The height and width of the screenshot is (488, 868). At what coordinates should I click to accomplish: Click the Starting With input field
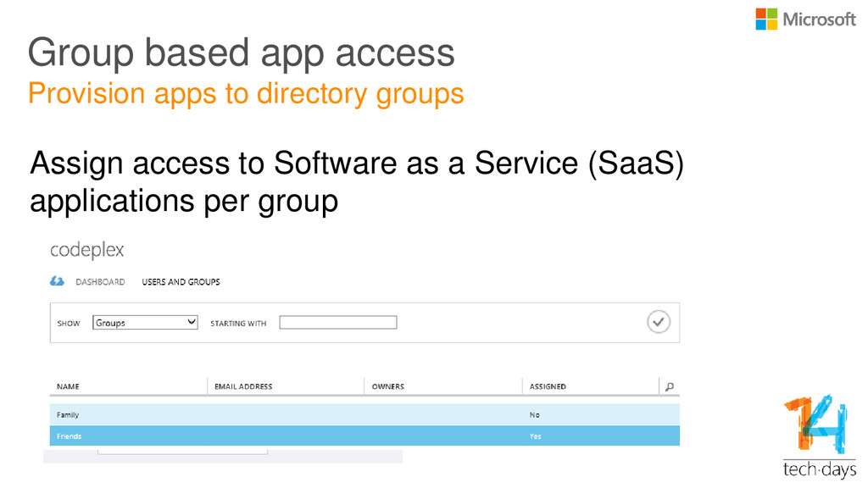pyautogui.click(x=337, y=323)
